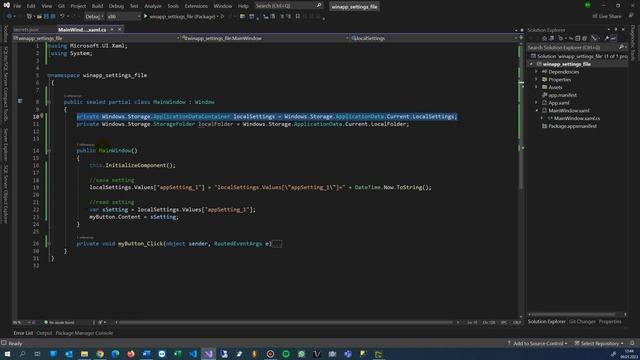The height and width of the screenshot is (360, 640).
Task: Open the member dropdown showing localSettings
Action: tap(433, 38)
